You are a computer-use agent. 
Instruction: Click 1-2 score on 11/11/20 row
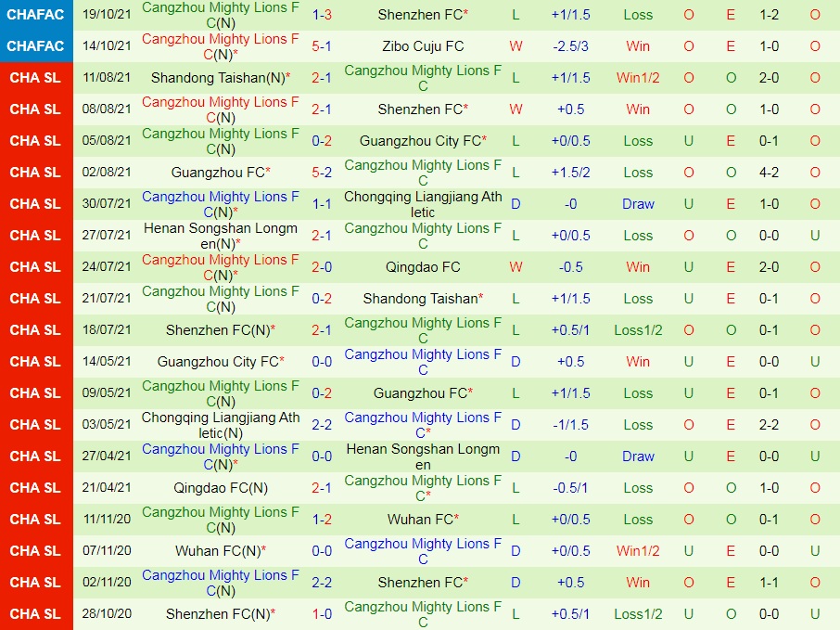click(322, 520)
